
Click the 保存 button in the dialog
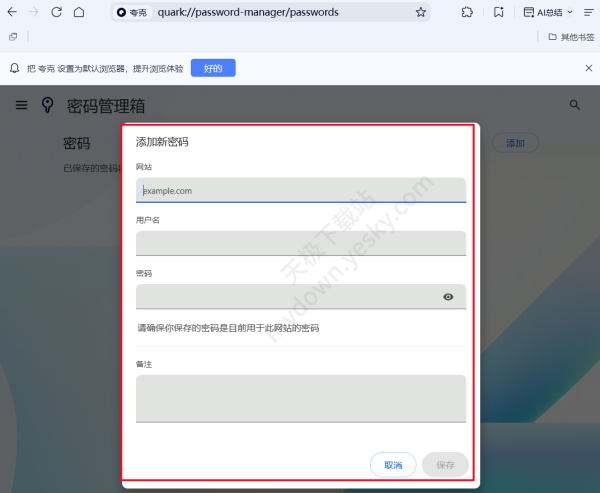click(445, 465)
